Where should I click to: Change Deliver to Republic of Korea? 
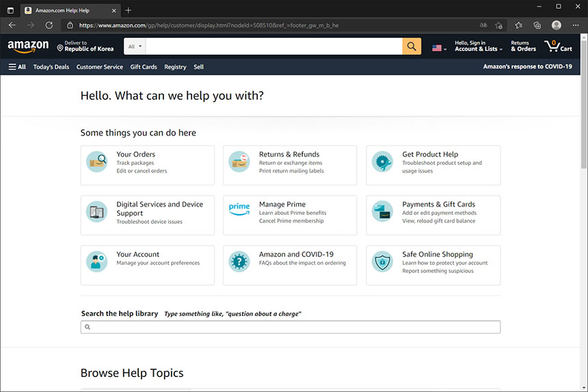pos(85,46)
